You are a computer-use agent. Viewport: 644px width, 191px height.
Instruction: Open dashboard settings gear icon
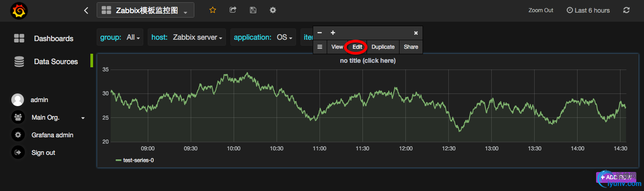click(x=273, y=10)
